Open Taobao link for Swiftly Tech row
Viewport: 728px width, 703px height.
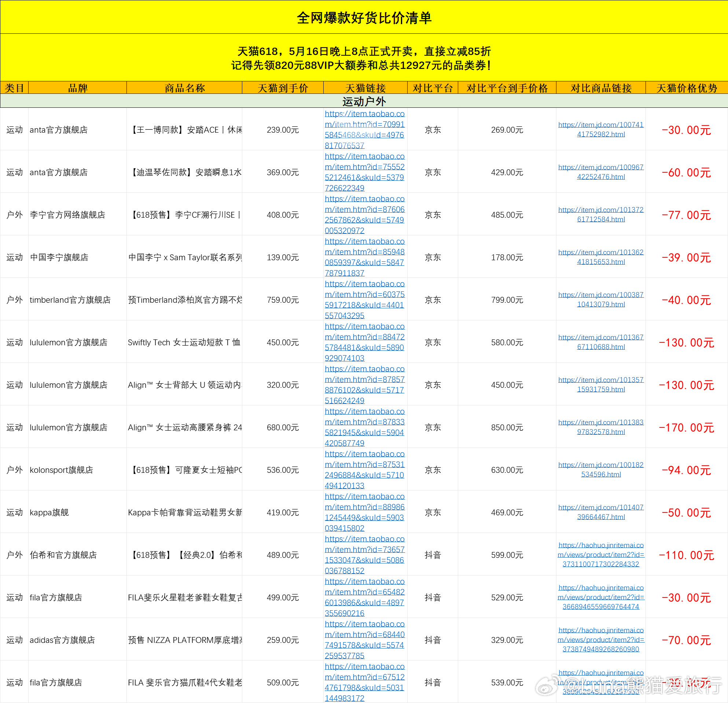point(365,342)
